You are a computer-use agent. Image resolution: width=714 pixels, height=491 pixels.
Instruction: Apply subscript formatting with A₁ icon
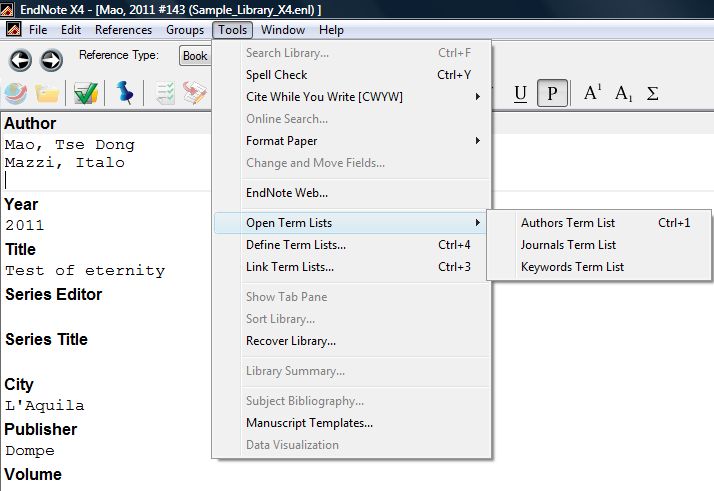[x=623, y=94]
